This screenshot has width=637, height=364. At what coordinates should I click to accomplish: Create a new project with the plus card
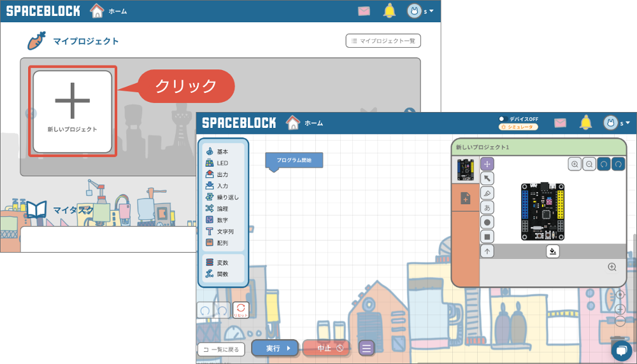(x=73, y=111)
